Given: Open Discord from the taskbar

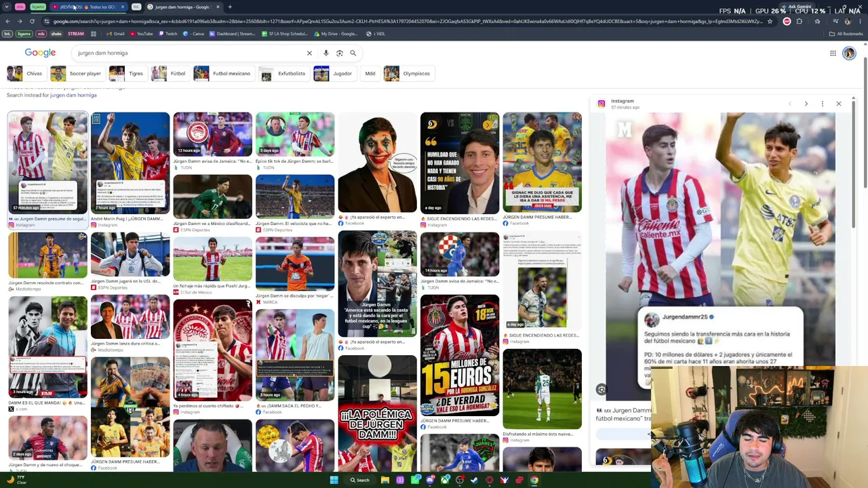Looking at the screenshot, I should pyautogui.click(x=430, y=480).
